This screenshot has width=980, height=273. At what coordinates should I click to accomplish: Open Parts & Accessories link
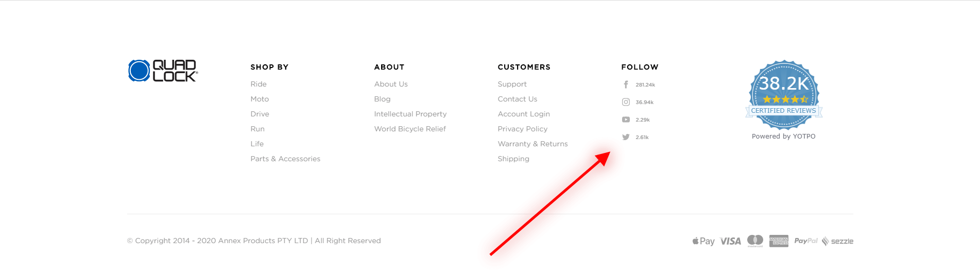(x=285, y=159)
